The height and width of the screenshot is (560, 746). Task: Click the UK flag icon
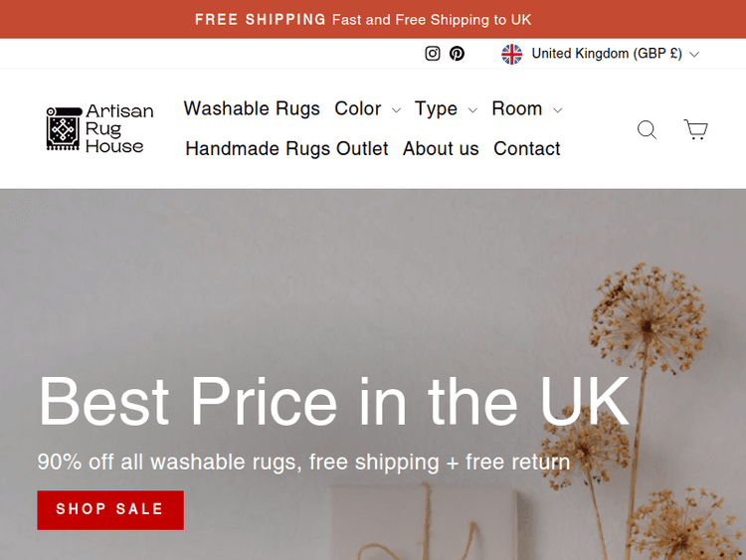[511, 54]
